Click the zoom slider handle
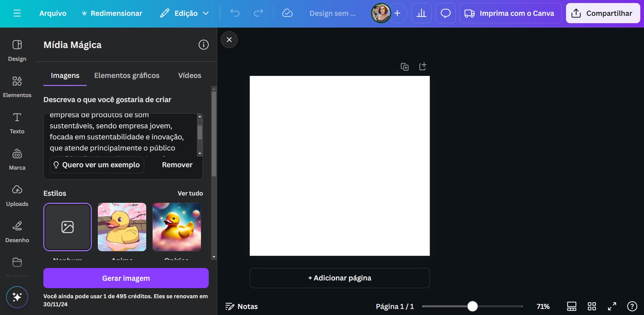The image size is (644, 315). coord(472,306)
